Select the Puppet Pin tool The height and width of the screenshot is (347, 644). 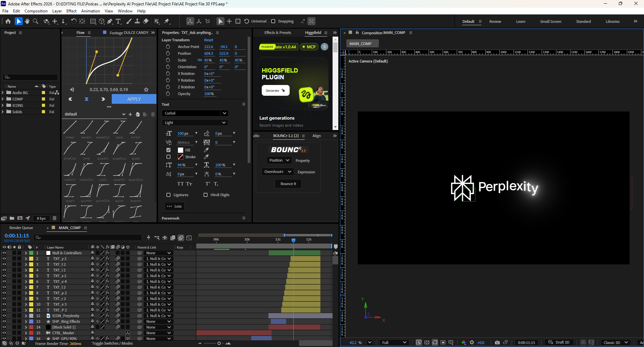tap(167, 21)
